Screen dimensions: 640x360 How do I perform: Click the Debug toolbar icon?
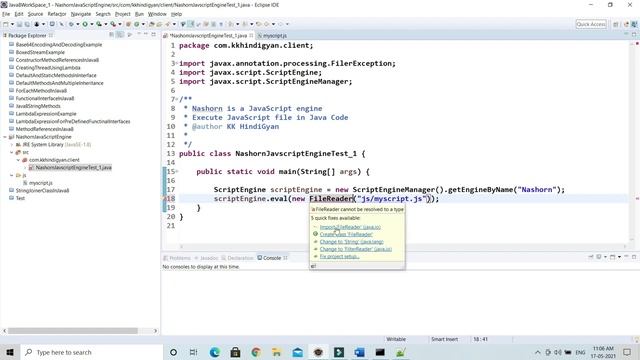(71, 24)
